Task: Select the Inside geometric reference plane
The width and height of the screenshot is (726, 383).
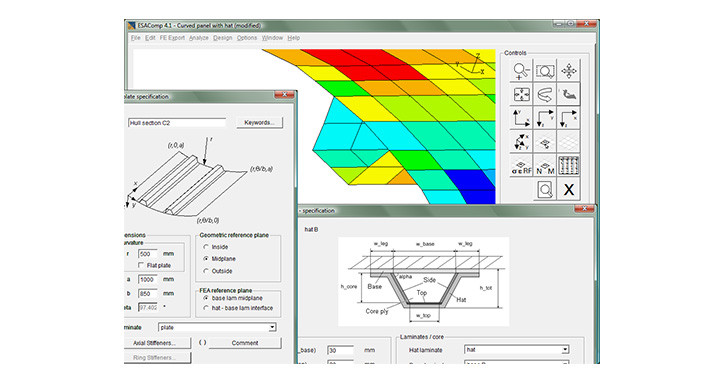Action: coord(206,247)
